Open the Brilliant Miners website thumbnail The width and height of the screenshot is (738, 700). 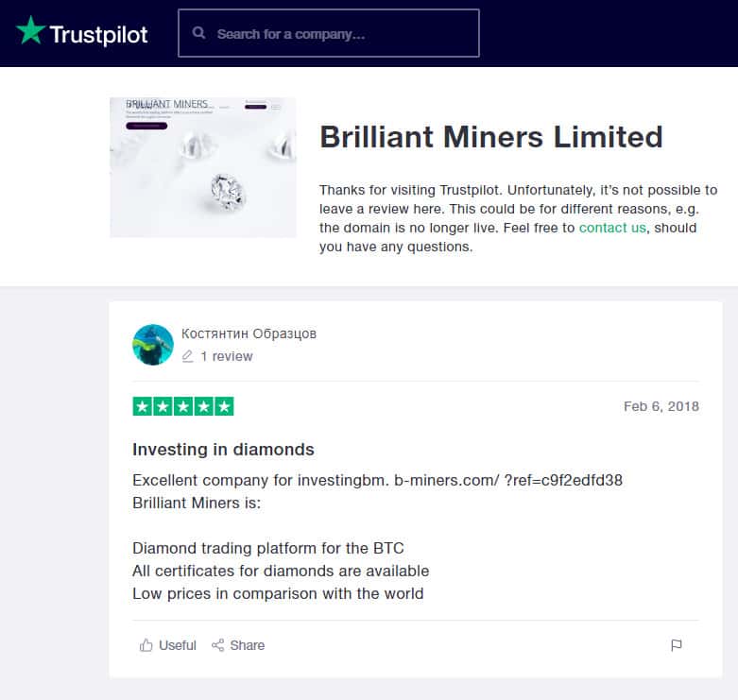pos(202,167)
